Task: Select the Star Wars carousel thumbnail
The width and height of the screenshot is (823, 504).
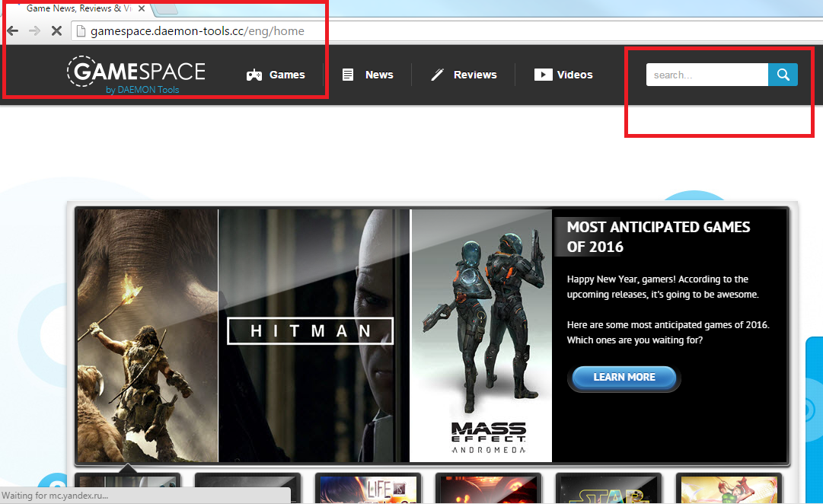Action: coord(608,489)
